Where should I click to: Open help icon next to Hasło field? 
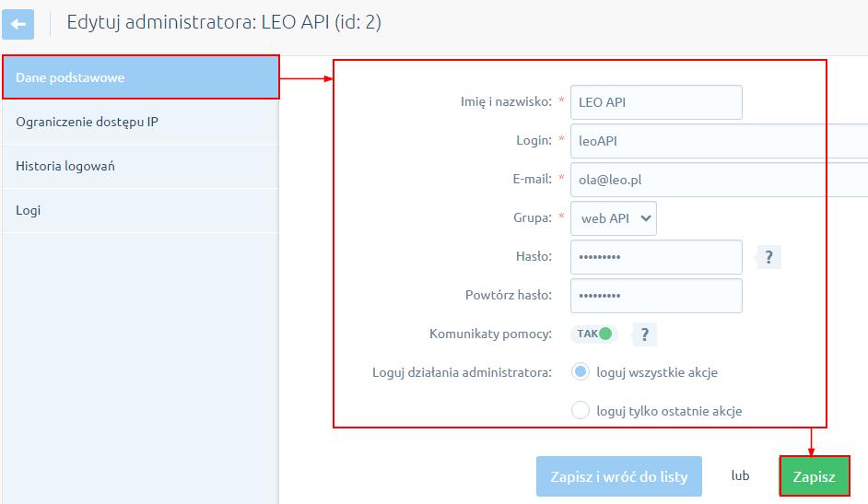[768, 257]
